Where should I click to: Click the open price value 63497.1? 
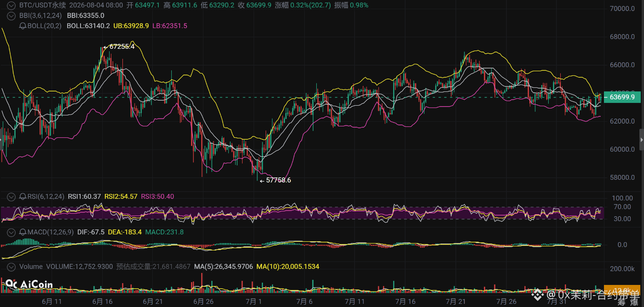coord(148,5)
